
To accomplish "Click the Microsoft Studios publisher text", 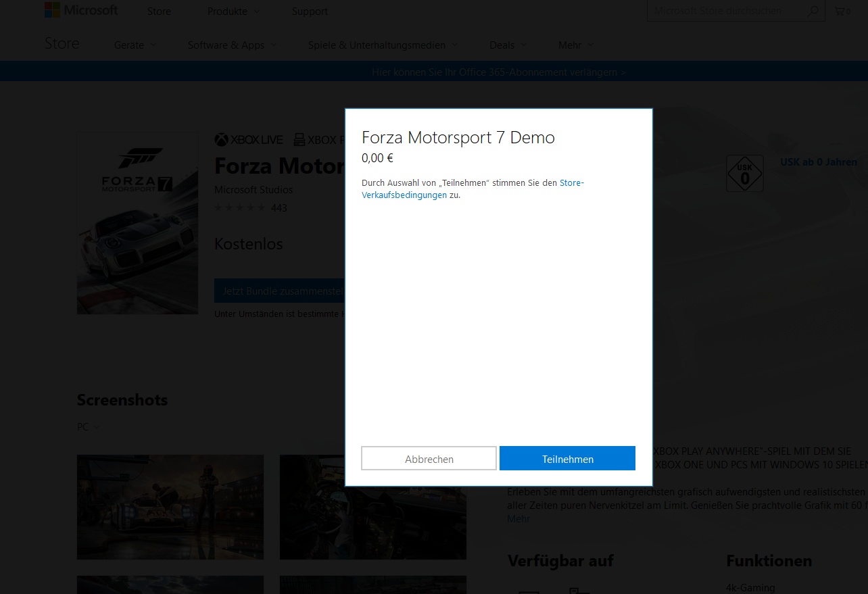I will pos(254,190).
